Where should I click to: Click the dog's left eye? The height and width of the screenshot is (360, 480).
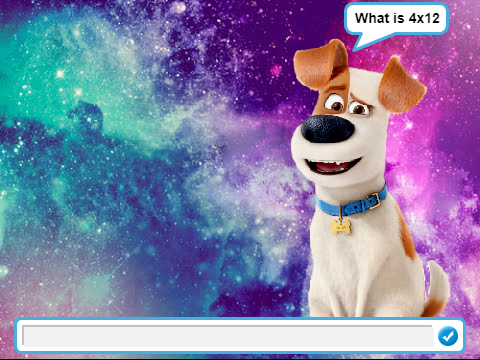(334, 103)
